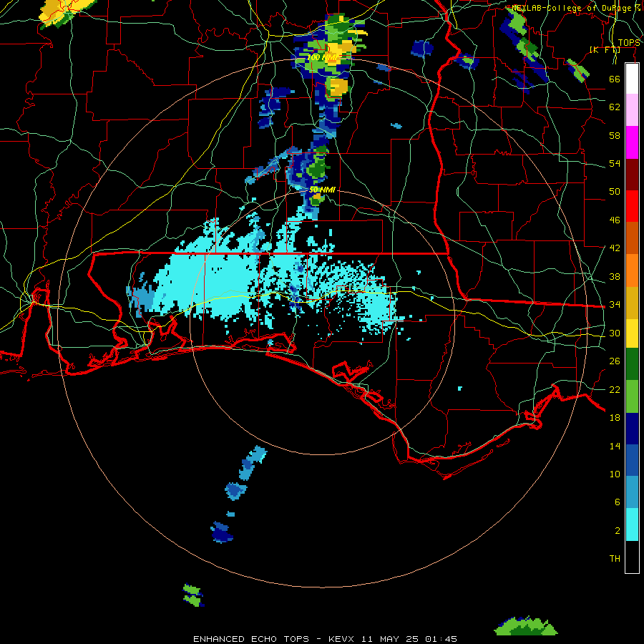The image size is (644, 644).
Task: Click the bright red legend swatch
Action: coord(632,206)
